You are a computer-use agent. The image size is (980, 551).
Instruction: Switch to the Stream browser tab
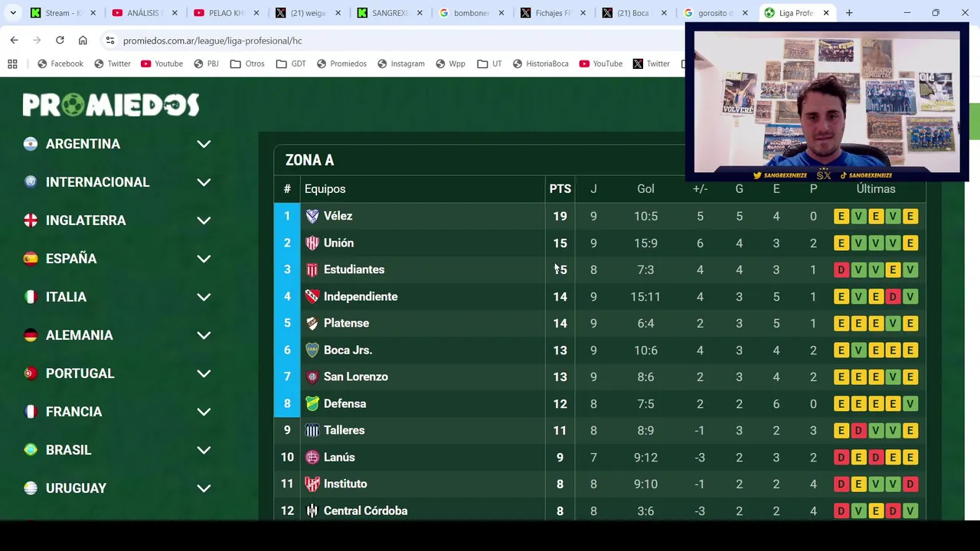coord(64,13)
